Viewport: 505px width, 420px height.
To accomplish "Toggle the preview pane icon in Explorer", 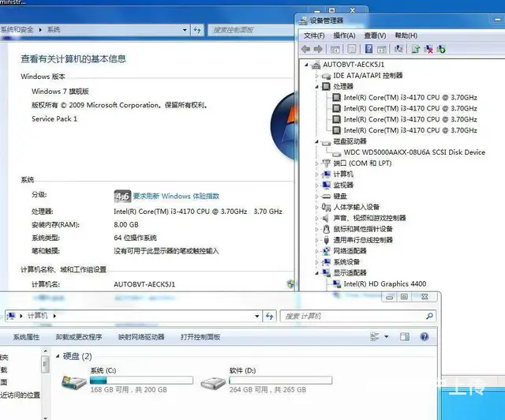I will coord(405,337).
